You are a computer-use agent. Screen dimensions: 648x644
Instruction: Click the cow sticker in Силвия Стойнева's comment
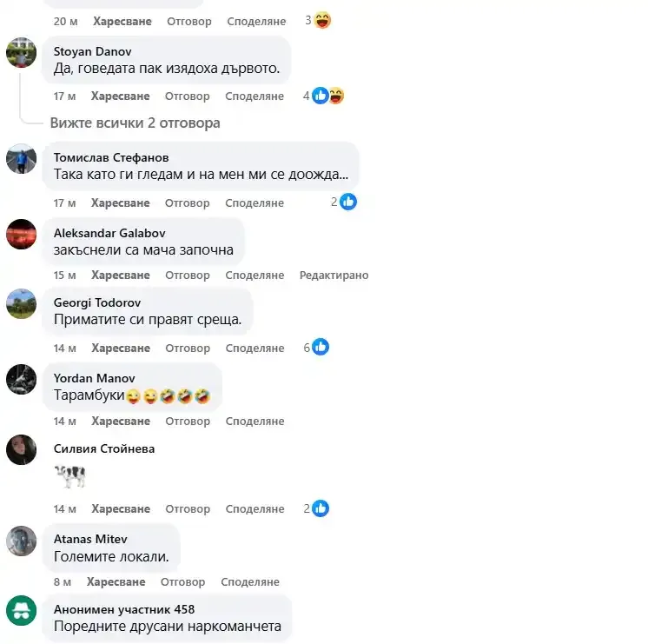click(70, 476)
